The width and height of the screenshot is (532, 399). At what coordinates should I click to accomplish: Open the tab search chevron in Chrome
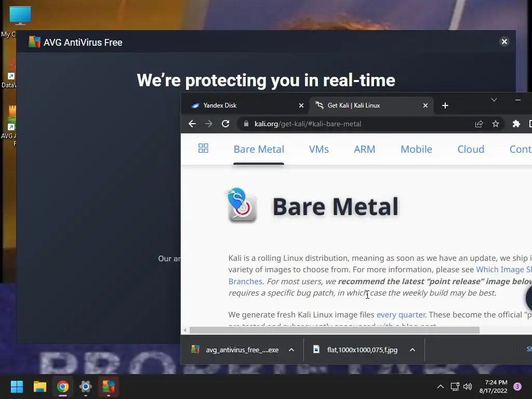coord(494,100)
